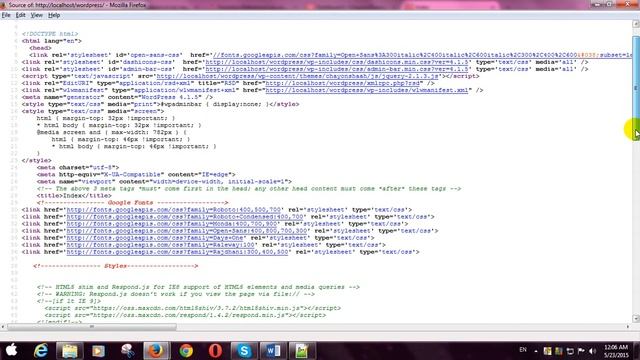Open the Edit menu

[20, 15]
